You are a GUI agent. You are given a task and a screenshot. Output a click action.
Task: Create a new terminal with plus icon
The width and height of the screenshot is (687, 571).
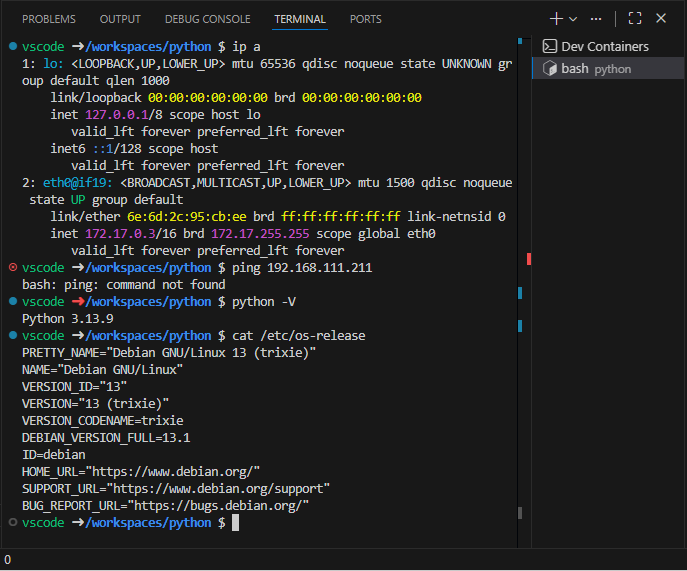556,19
